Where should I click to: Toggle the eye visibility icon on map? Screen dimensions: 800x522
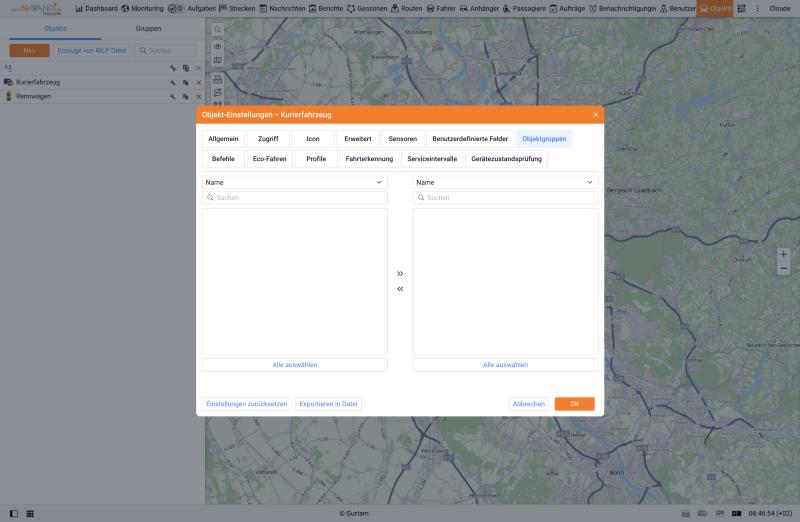217,46
